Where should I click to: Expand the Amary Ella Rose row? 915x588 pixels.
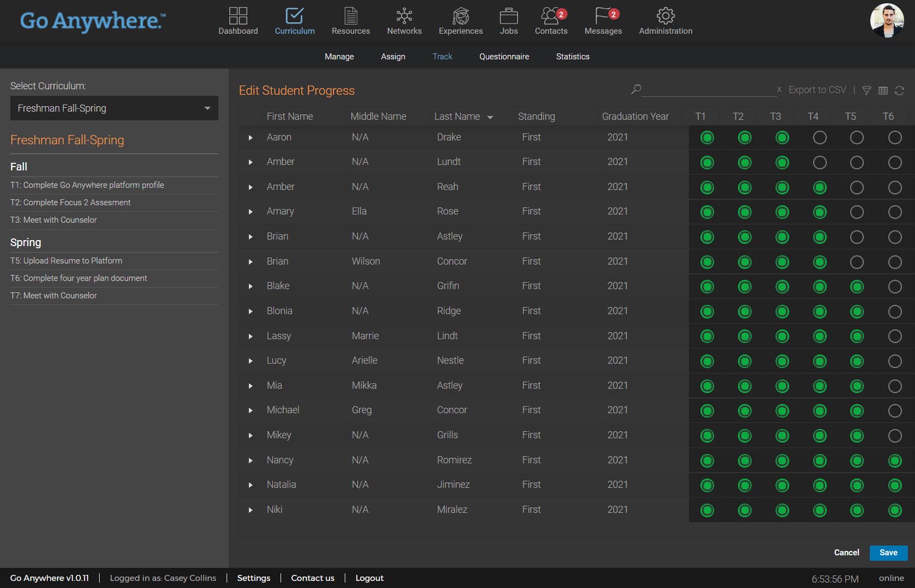click(x=251, y=212)
